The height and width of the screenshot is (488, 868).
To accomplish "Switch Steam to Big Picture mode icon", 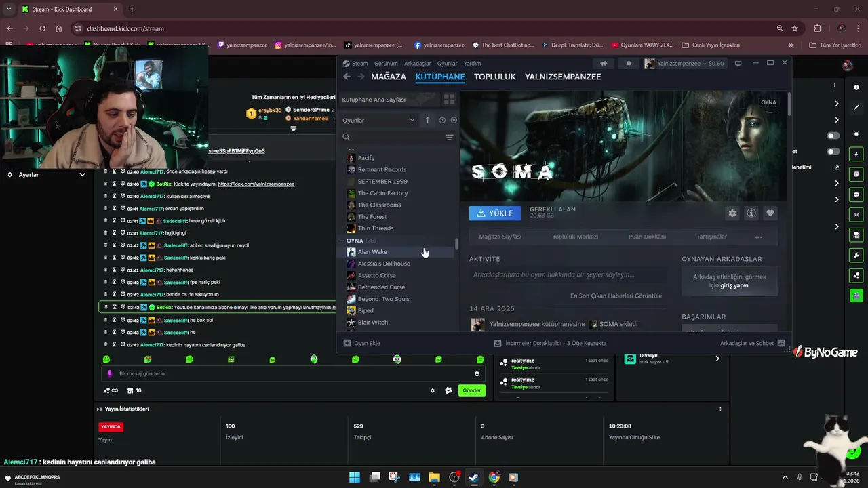I will tap(738, 63).
